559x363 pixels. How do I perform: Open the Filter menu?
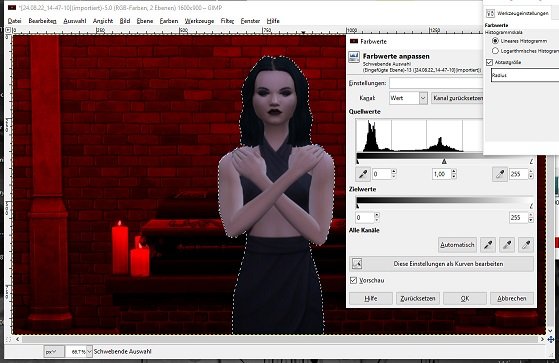pos(227,21)
